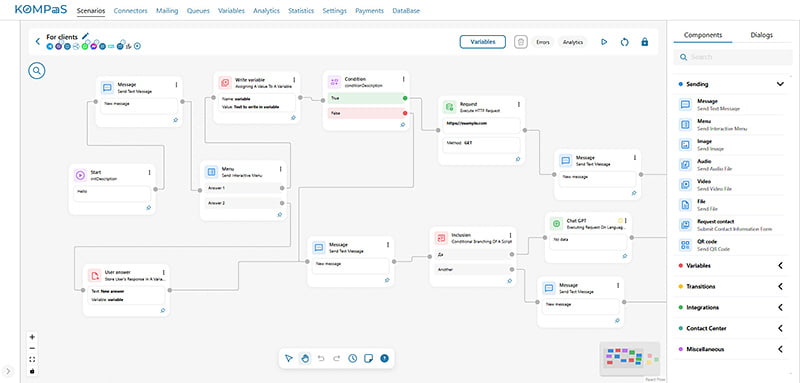This screenshot has height=383, width=800.
Task: Pin the Start node
Action: coord(148,208)
